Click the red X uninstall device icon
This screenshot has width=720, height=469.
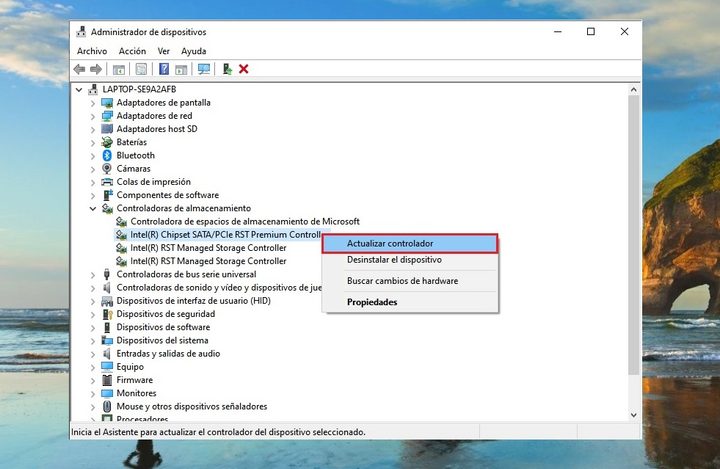point(244,69)
